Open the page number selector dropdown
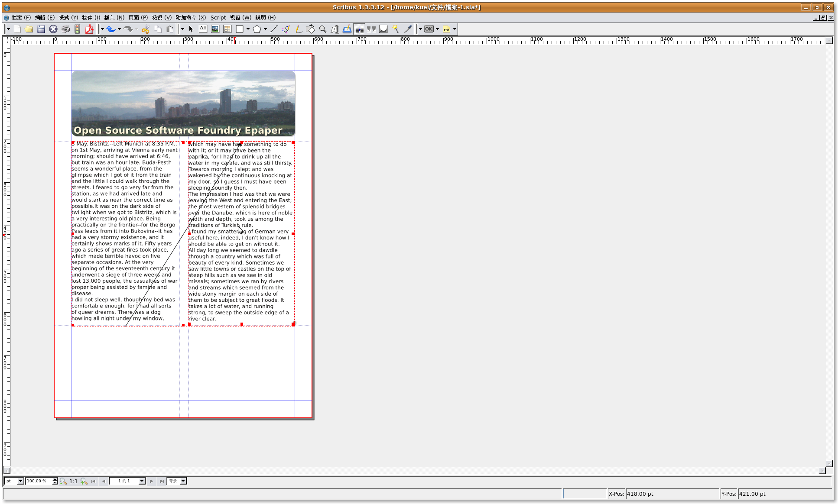This screenshot has width=838, height=504. 142,481
